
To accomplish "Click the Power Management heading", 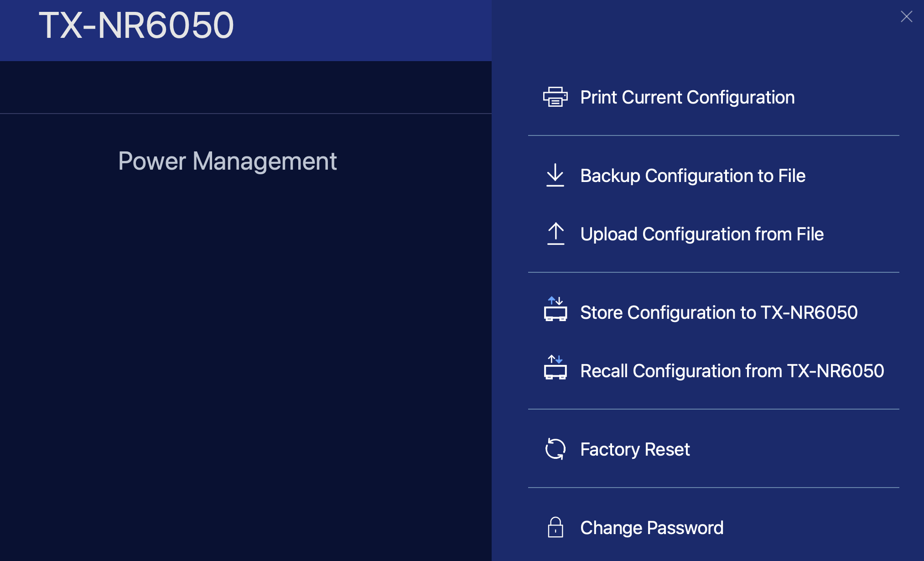I will 227,161.
